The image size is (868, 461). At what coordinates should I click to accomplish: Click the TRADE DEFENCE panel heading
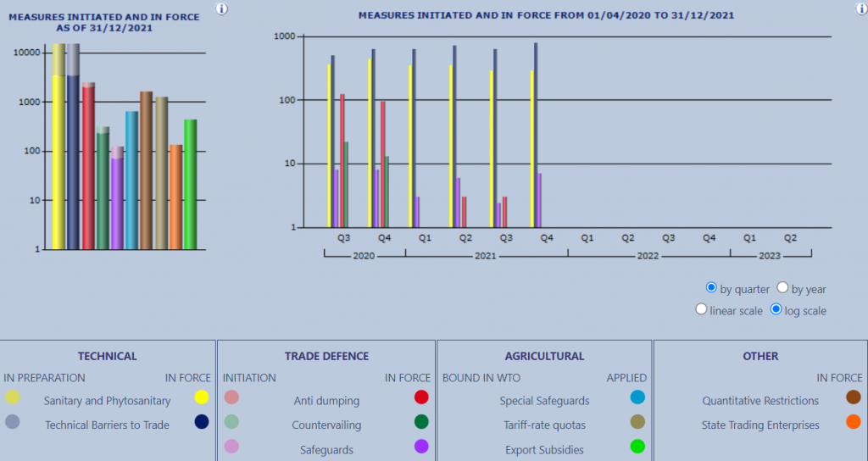click(x=326, y=357)
